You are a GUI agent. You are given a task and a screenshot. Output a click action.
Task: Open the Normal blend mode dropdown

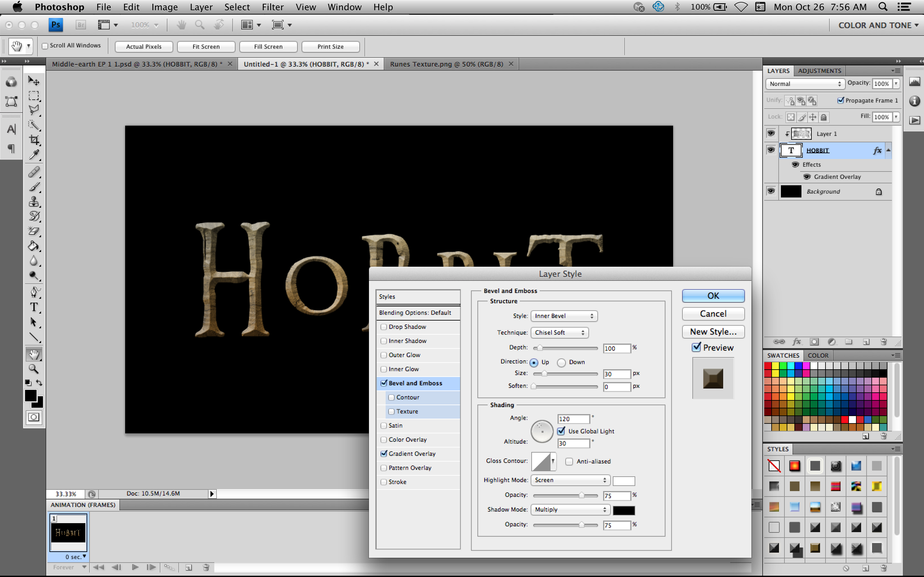805,84
